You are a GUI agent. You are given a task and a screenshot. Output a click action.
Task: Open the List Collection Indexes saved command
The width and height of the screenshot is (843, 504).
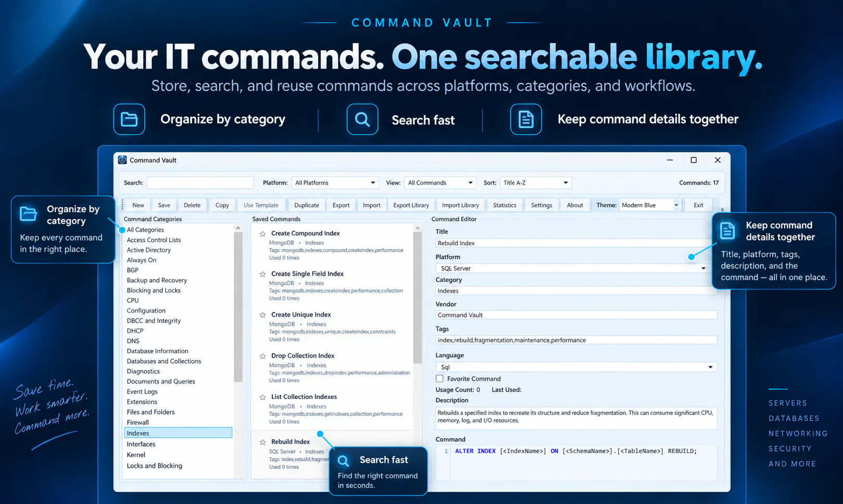(x=333, y=408)
